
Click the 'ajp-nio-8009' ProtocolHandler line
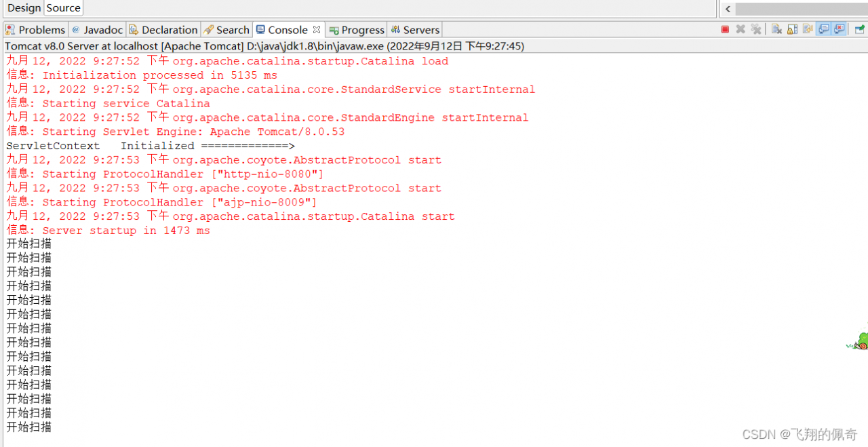(161, 202)
